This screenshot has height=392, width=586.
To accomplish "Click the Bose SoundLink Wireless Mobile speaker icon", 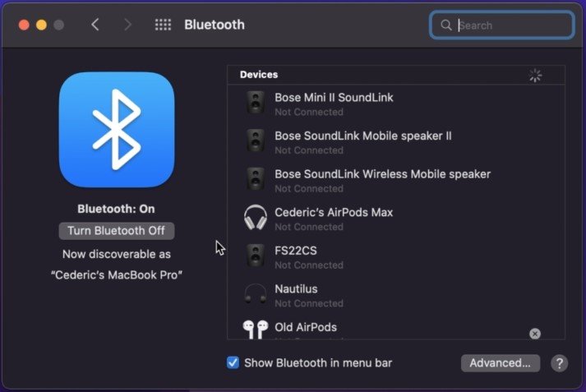I will coord(256,180).
